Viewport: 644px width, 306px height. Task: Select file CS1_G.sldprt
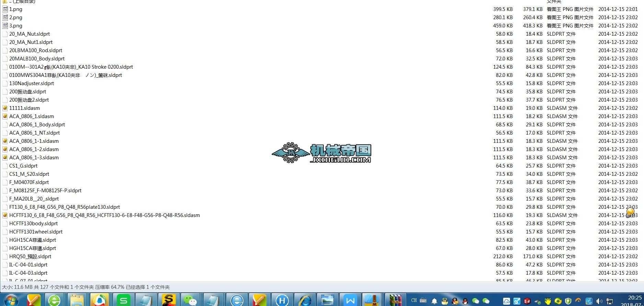point(23,166)
